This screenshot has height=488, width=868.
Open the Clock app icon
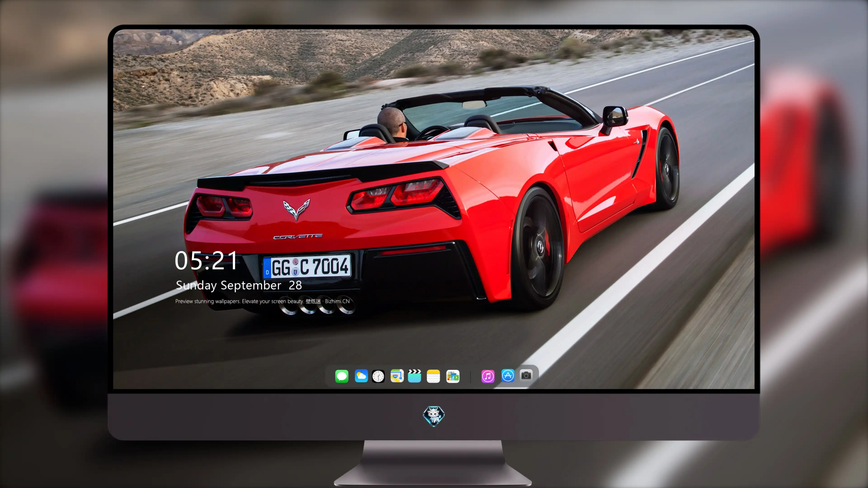click(x=378, y=376)
